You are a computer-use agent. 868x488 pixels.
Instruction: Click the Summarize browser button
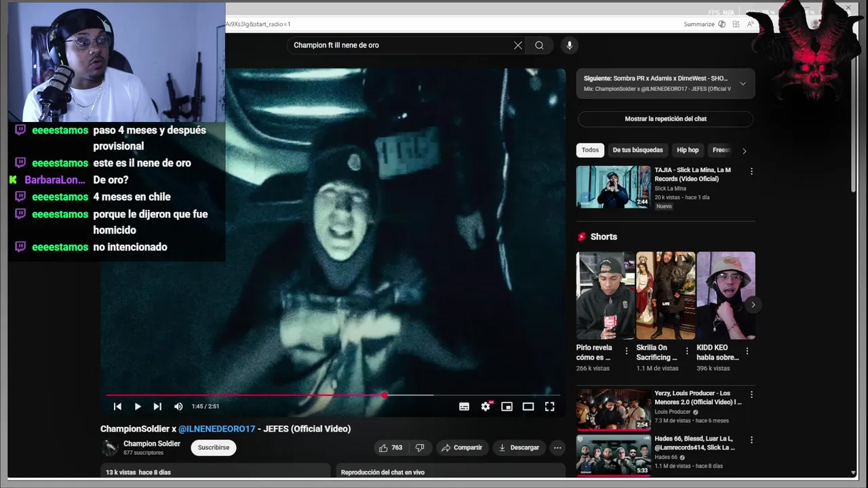coord(699,24)
